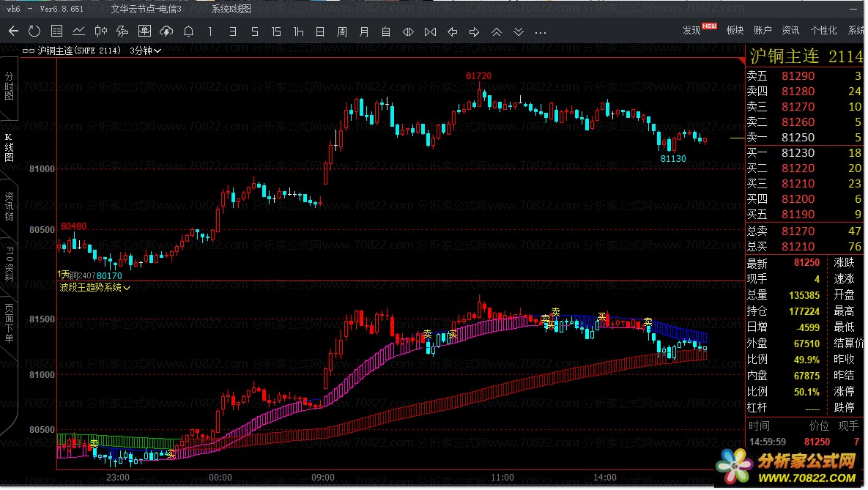The height and width of the screenshot is (490, 868).
Task: Open the quote list table icon
Action: [x=56, y=31]
